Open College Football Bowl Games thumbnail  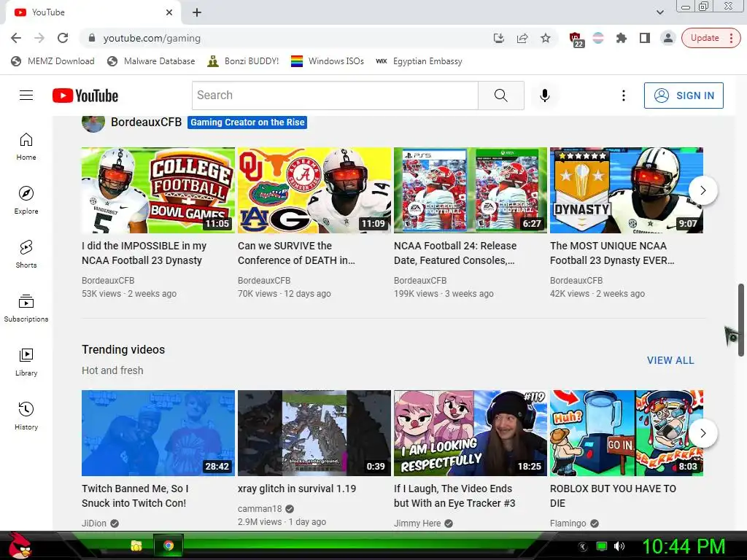[158, 190]
